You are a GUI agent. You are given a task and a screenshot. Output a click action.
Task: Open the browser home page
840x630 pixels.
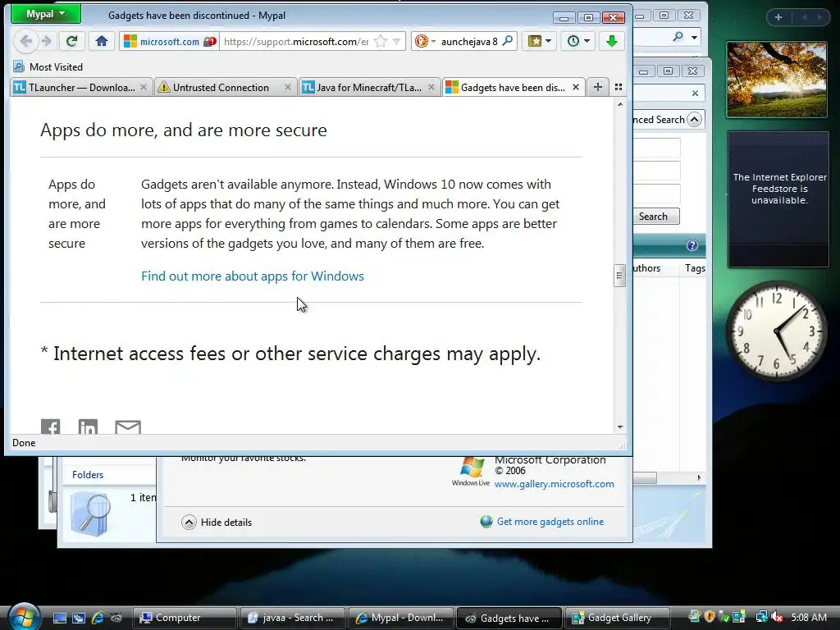[101, 41]
